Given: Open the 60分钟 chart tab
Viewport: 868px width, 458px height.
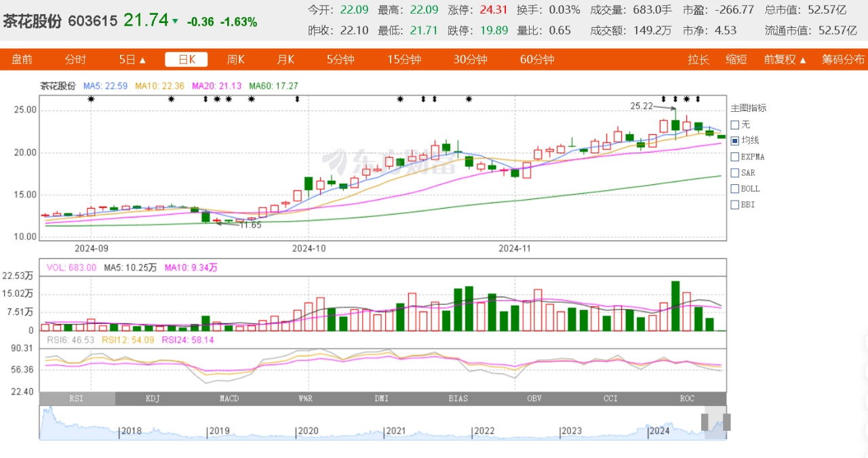Looking at the screenshot, I should coord(537,60).
